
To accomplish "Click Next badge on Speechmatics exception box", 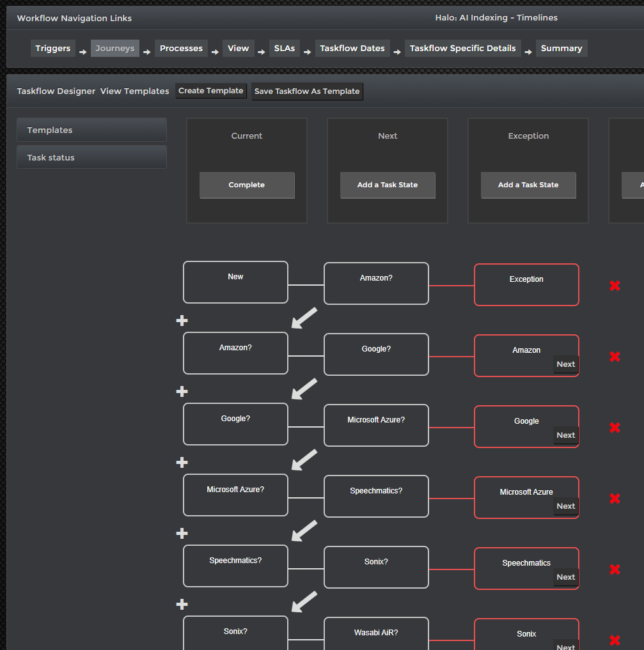I will 565,577.
